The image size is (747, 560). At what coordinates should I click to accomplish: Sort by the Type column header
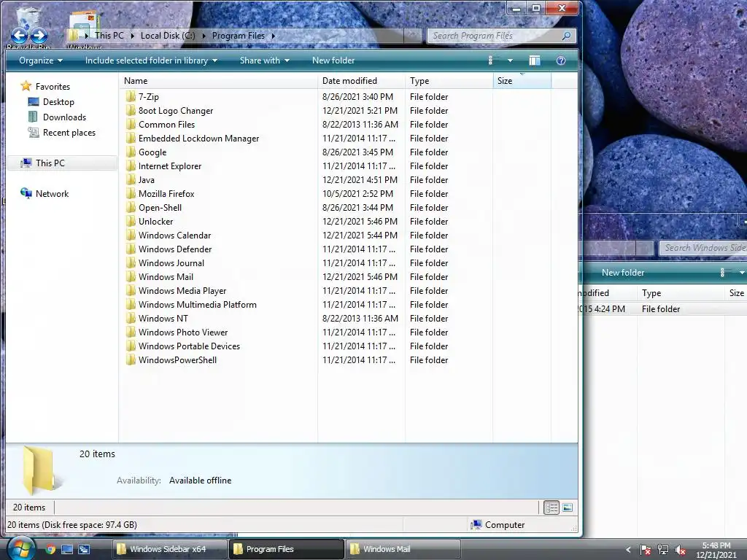(x=449, y=80)
